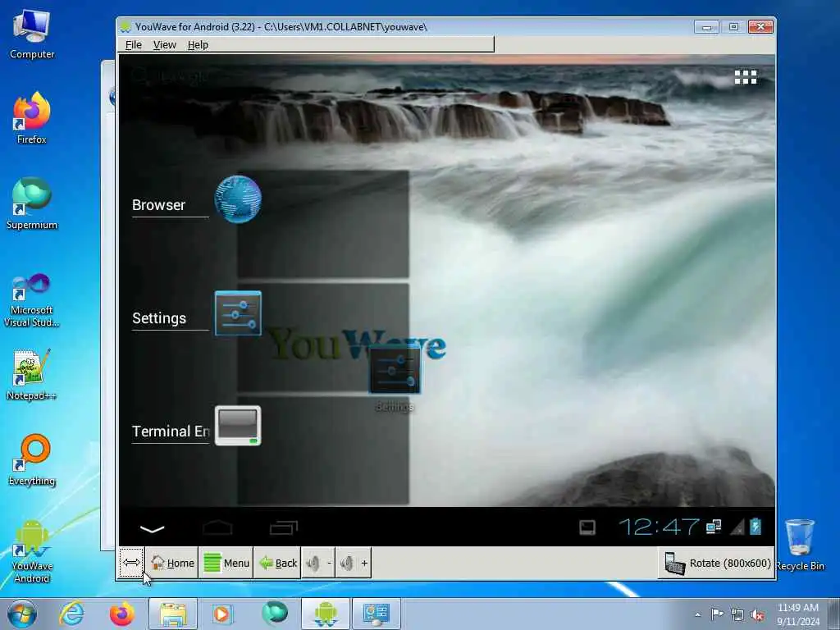Viewport: 840px width, 630px height.
Task: Open the Android Browser globe icon
Action: click(238, 199)
